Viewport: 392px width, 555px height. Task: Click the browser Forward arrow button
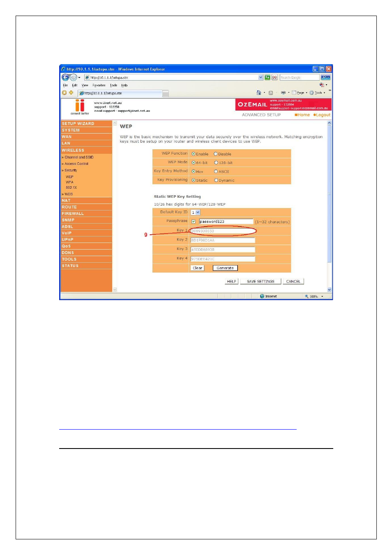pos(73,77)
